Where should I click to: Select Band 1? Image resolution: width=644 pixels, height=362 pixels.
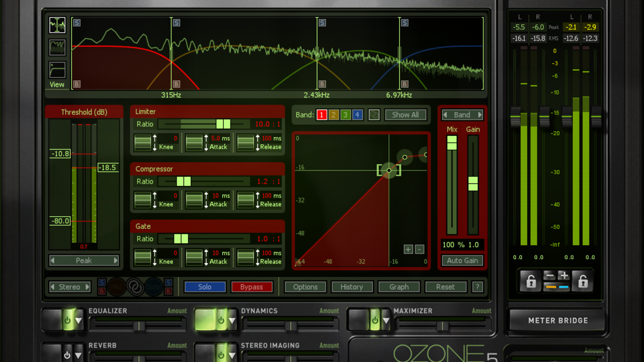[x=322, y=115]
